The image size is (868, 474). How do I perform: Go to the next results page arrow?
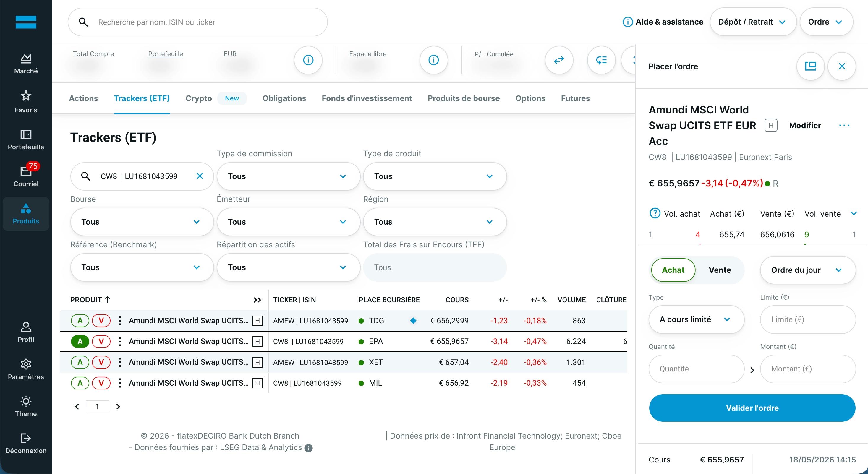[118, 407]
